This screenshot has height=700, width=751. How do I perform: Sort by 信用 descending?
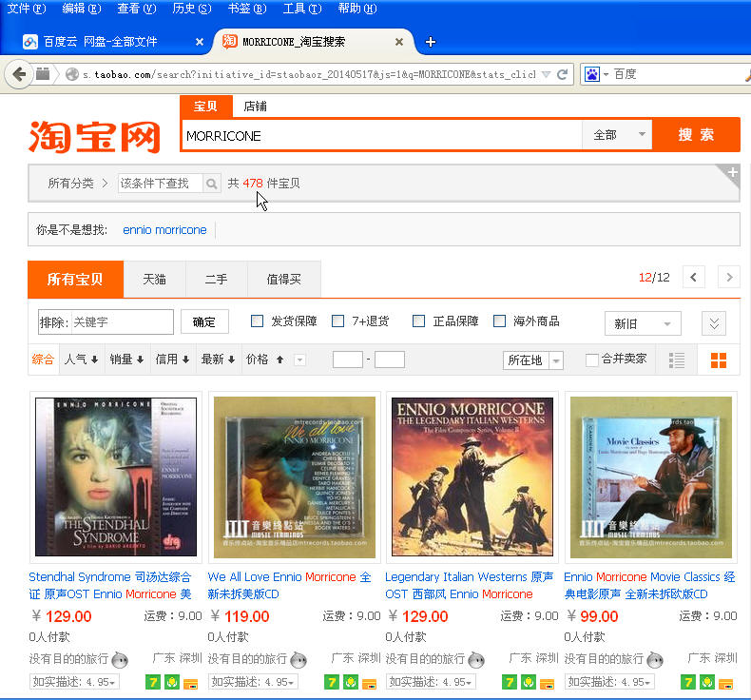(172, 360)
